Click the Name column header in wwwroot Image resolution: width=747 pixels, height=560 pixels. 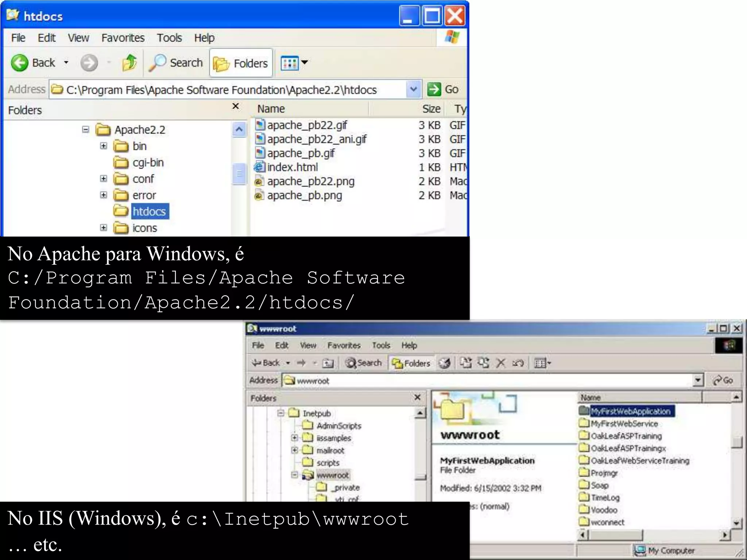click(x=640, y=397)
